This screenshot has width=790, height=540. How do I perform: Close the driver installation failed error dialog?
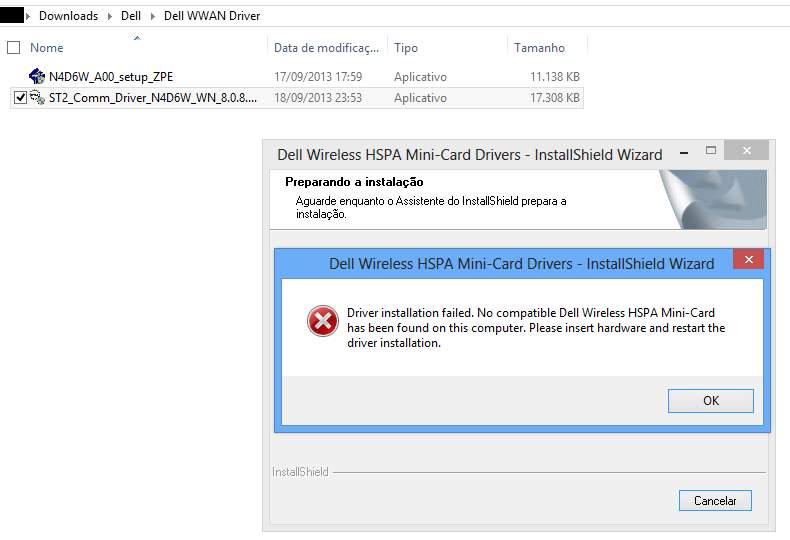(748, 259)
